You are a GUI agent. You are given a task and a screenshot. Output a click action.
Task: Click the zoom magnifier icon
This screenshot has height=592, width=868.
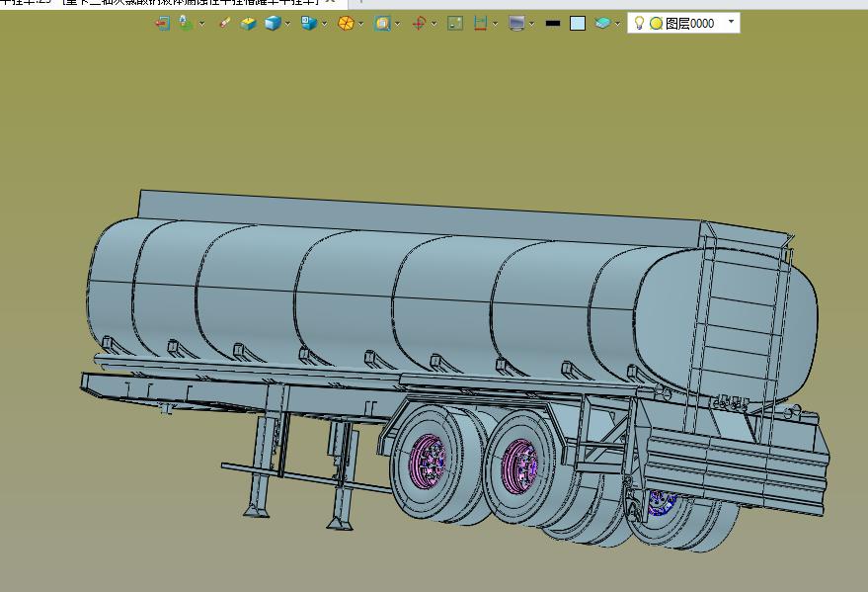(382, 24)
